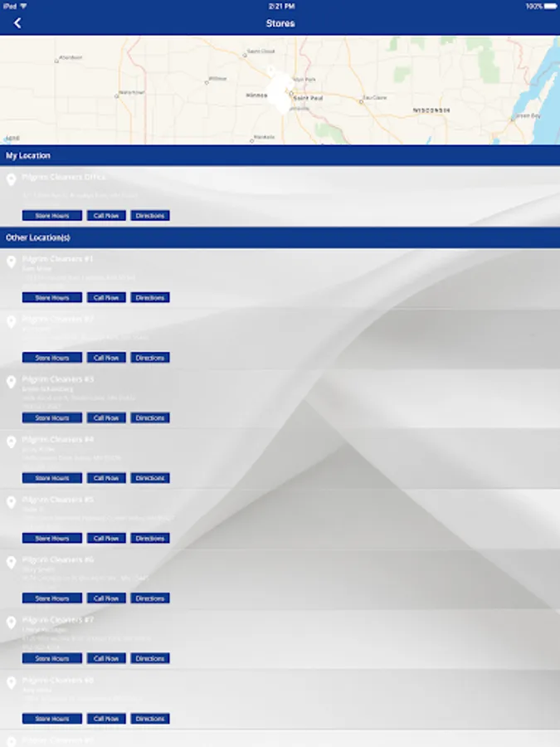
Task: Open Store Hours for Pilgrim Cleaners Office
Action: [x=52, y=215]
